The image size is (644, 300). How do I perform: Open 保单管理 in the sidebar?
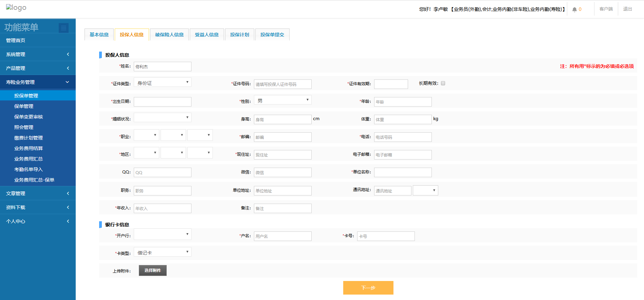click(24, 106)
